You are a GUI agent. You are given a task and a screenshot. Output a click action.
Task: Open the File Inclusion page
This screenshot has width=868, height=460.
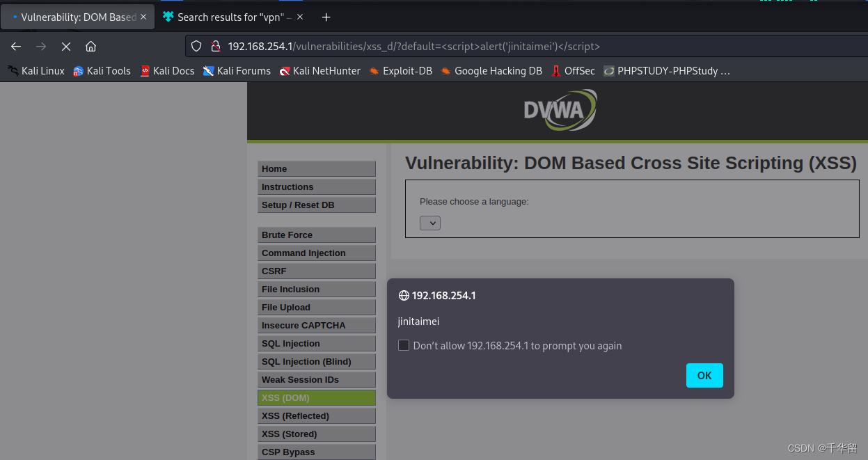point(317,289)
